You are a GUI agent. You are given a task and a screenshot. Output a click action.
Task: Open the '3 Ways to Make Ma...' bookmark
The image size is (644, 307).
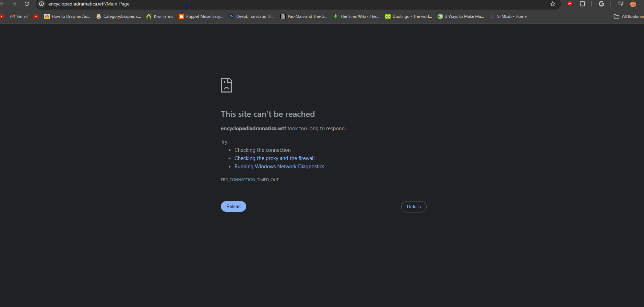[461, 16]
